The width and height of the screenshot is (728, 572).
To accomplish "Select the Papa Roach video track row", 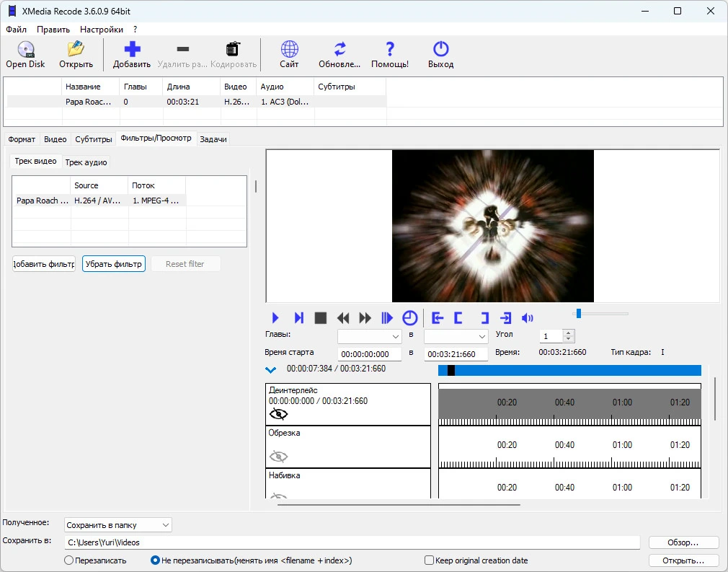I will (x=99, y=201).
